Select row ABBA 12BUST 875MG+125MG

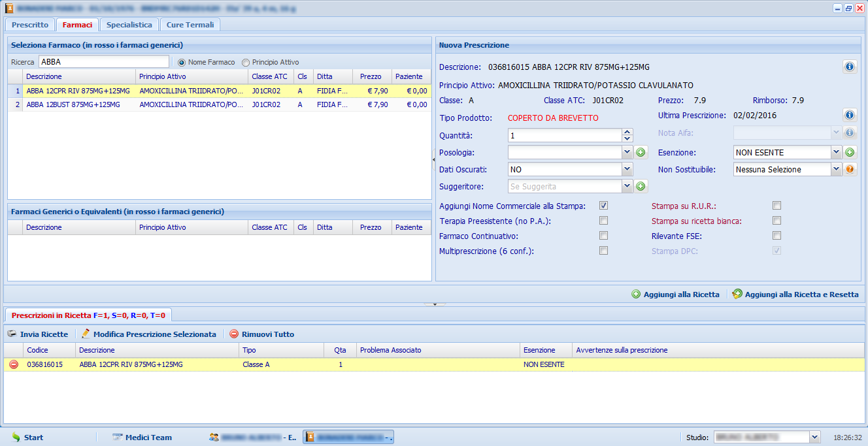click(x=219, y=104)
